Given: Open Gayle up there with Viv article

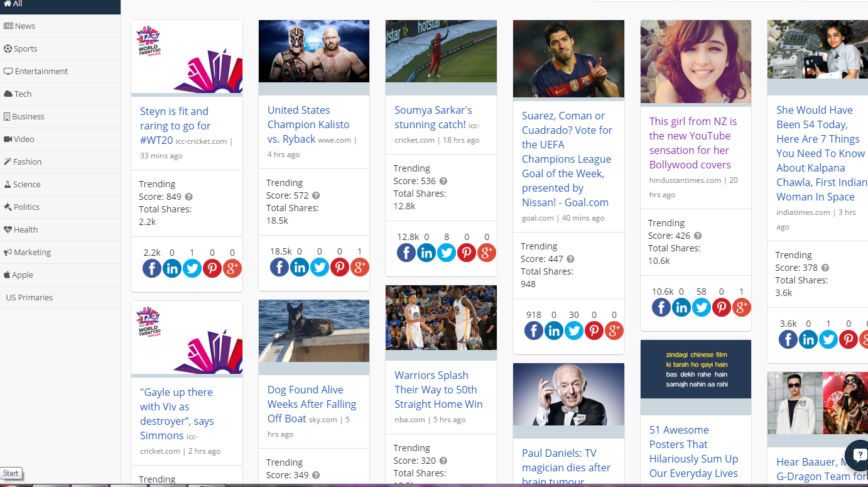Looking at the screenshot, I should tap(176, 413).
